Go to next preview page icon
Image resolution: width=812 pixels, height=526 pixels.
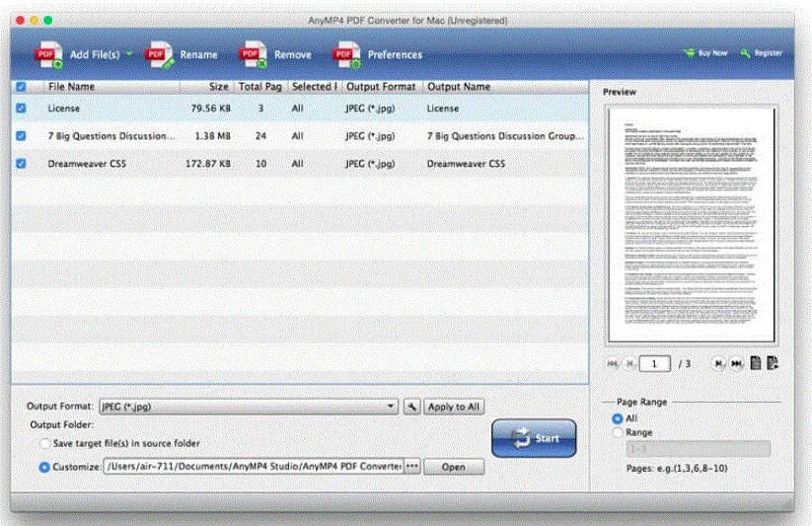click(718, 364)
